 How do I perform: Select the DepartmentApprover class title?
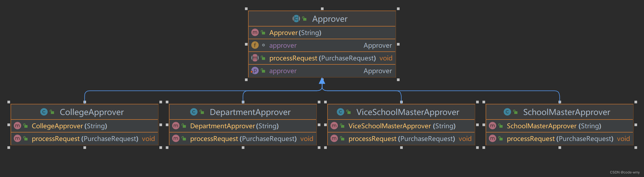(250, 112)
